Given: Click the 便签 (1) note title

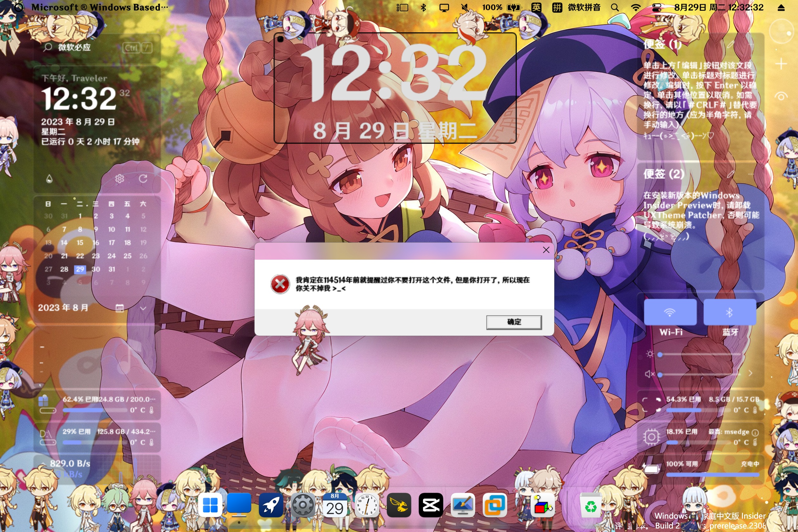Looking at the screenshot, I should 662,44.
